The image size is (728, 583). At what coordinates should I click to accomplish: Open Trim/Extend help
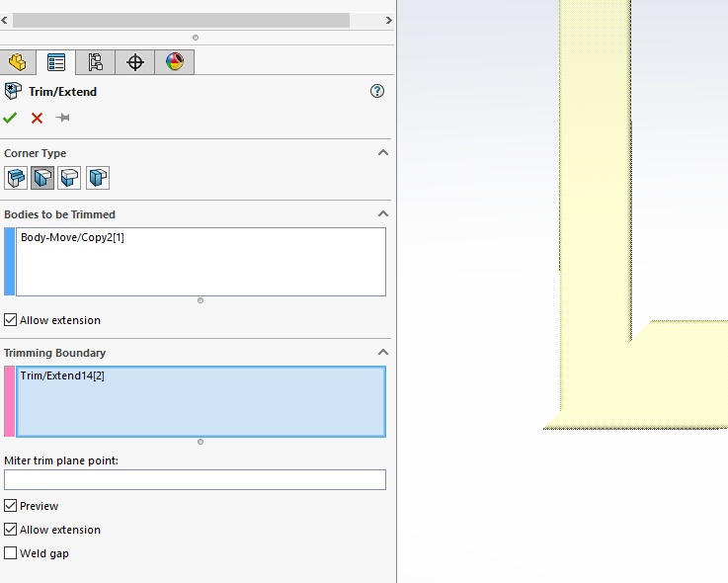coord(377,91)
